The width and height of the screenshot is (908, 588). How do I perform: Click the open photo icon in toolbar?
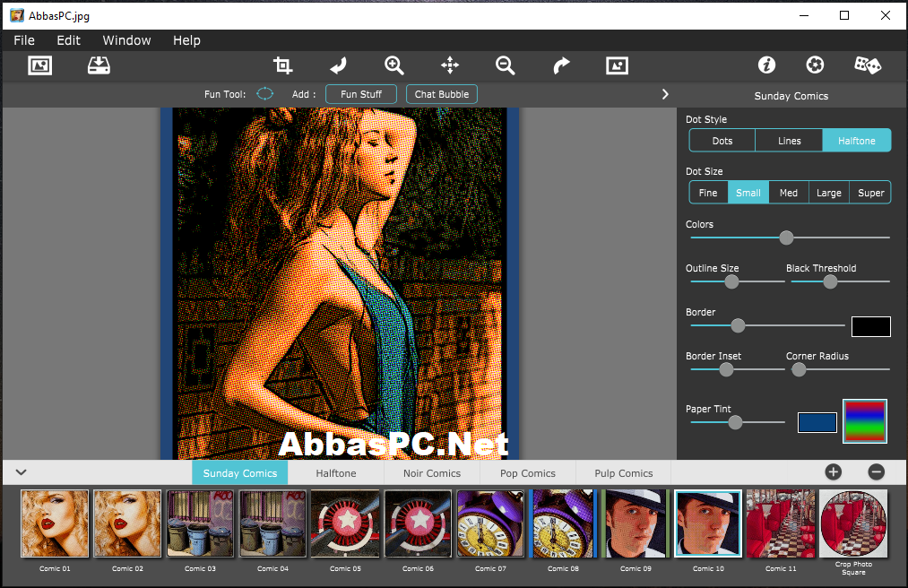[40, 65]
